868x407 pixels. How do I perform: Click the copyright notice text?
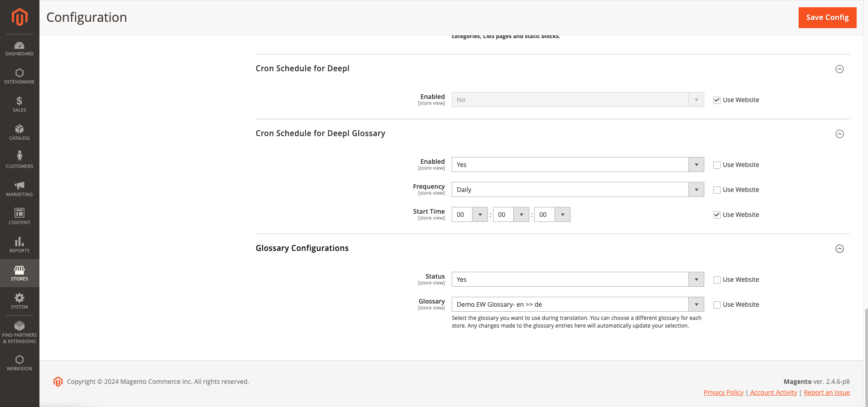158,382
